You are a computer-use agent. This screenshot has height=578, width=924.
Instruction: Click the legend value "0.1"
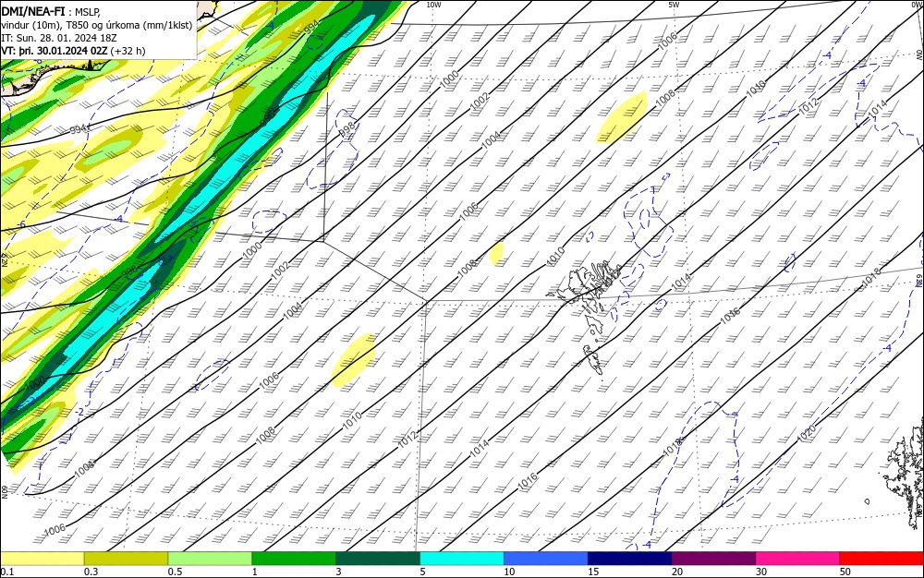(x=6, y=572)
